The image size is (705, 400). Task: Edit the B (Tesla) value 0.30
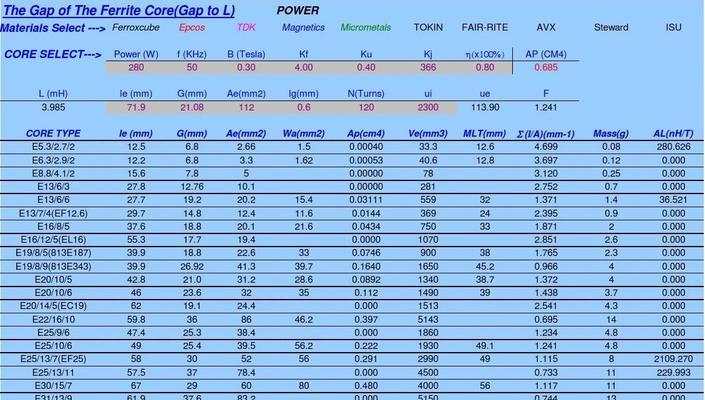coord(246,67)
